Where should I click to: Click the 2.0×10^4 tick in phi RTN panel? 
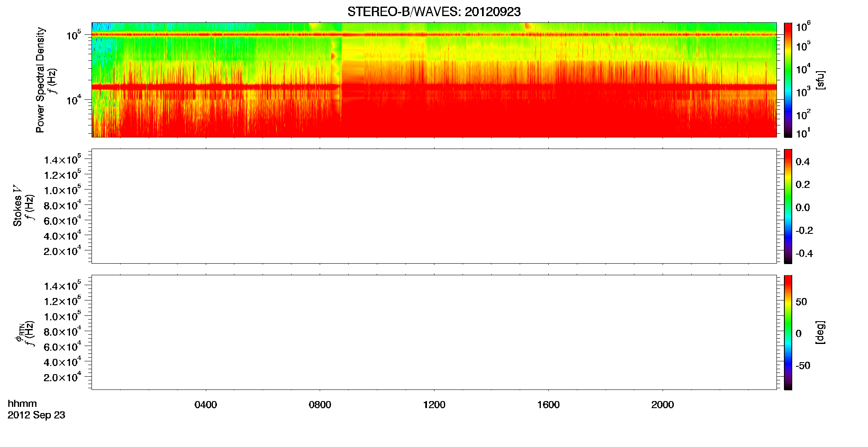click(x=63, y=377)
